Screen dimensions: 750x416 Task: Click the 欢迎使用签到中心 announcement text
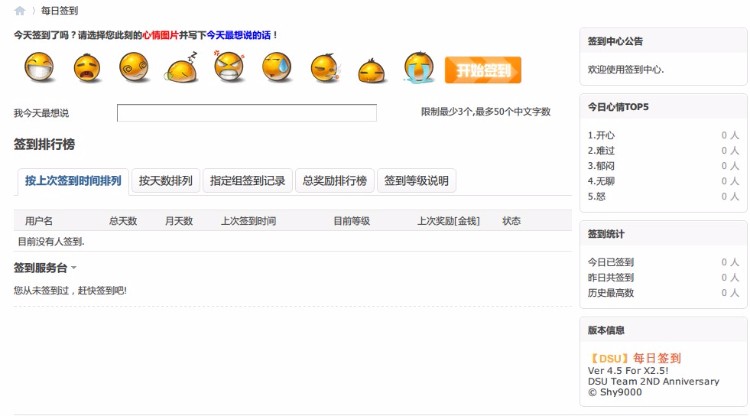626,69
